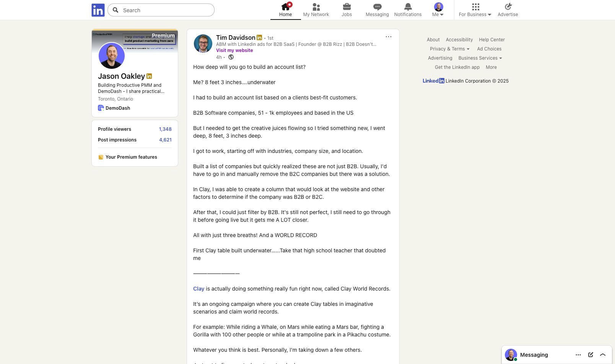The height and width of the screenshot is (364, 615).
Task: Click the footer LinkedIn Corporation logo
Action: [433, 81]
